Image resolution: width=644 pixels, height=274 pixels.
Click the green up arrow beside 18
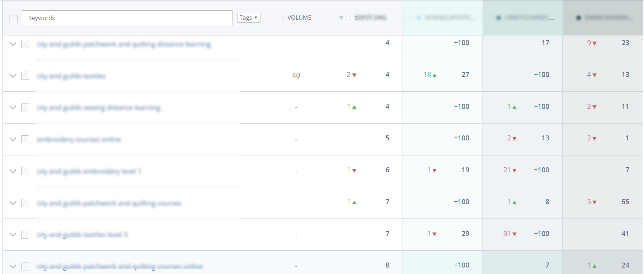pyautogui.click(x=434, y=75)
